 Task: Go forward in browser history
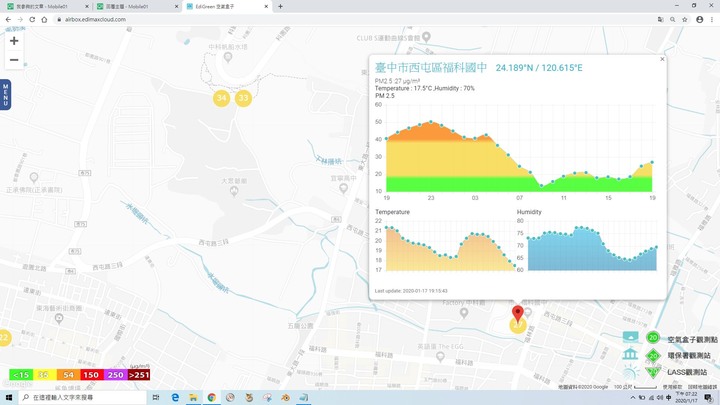[20, 19]
